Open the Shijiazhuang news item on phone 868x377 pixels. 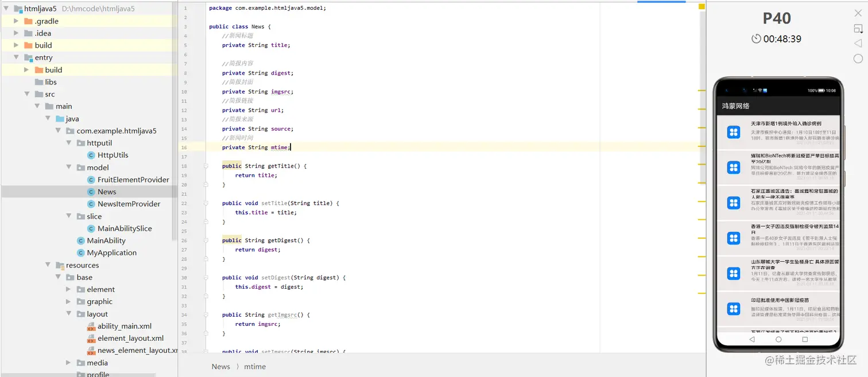778,203
